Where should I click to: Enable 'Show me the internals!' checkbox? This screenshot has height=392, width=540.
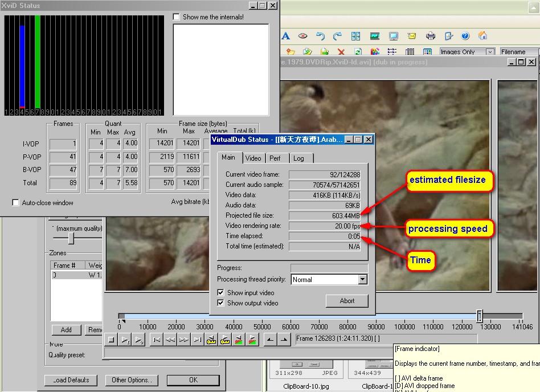[177, 17]
